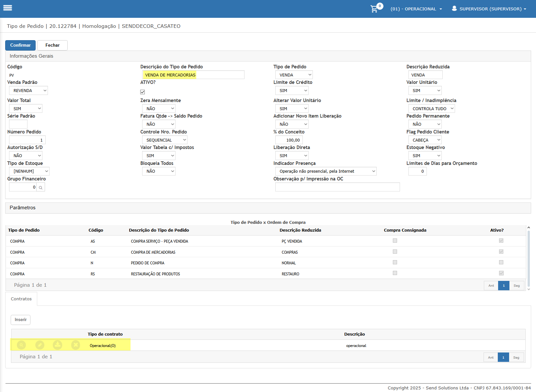Image resolution: width=536 pixels, height=392 pixels.
Task: View the Operacional contract with magnifier icon
Action: click(21, 345)
